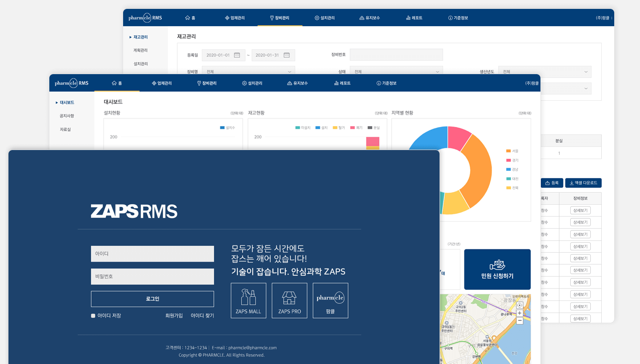The height and width of the screenshot is (364, 640).
Task: Select 공지사항 in dashboard sidebar
Action: (67, 115)
